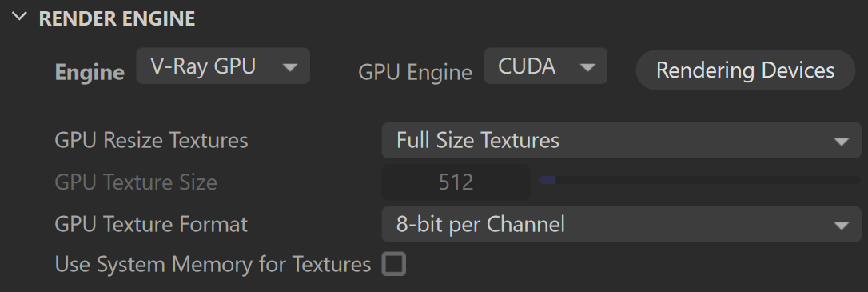868x292 pixels.
Task: Click the arrow icon of Full Size Textures
Action: (x=842, y=142)
